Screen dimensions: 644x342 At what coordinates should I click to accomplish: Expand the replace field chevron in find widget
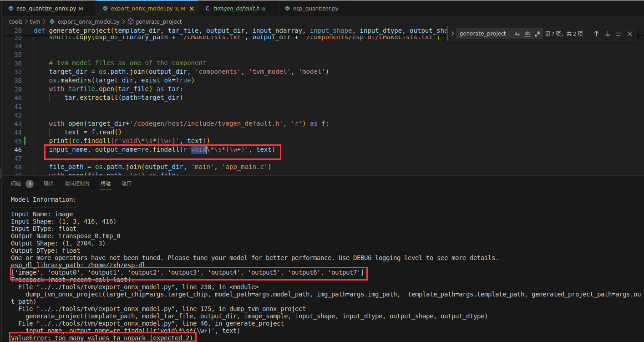pos(452,34)
